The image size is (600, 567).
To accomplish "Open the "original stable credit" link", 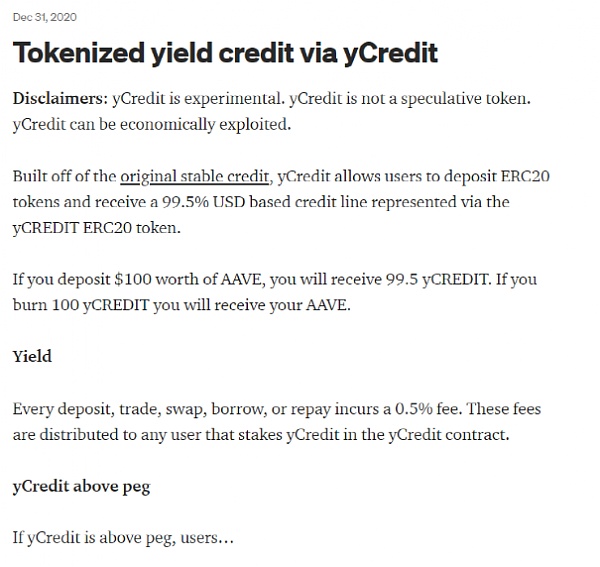I will click(195, 178).
